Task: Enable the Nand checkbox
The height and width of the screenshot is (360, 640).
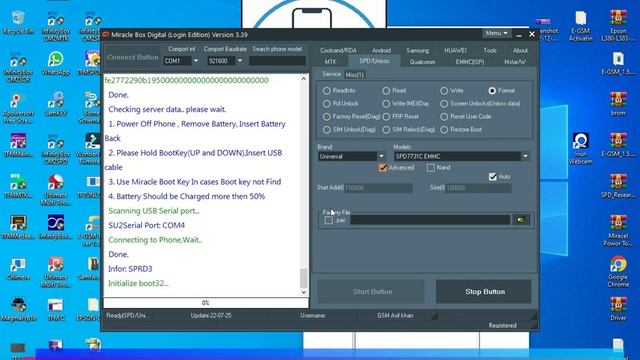Action: [x=430, y=168]
